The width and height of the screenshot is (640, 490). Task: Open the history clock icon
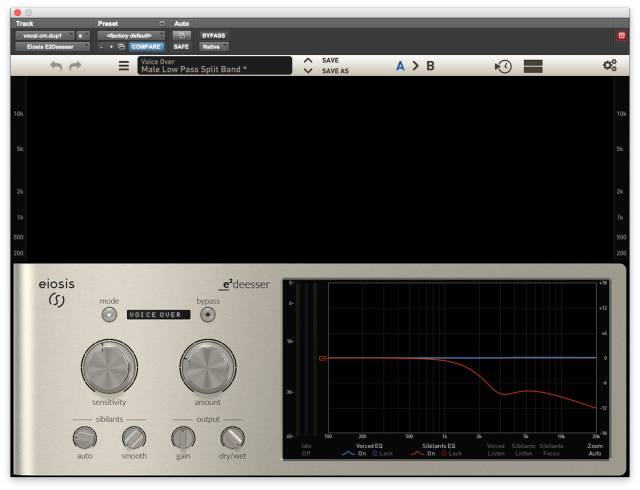tap(503, 66)
